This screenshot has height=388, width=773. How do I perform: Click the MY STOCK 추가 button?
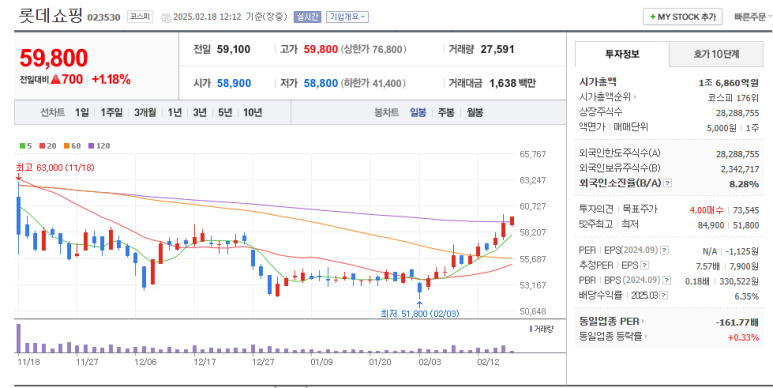click(x=682, y=17)
